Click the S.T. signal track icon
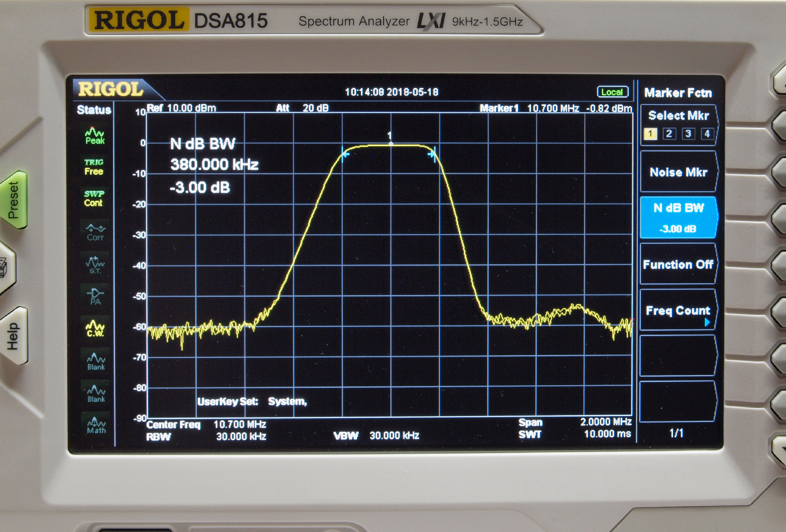786x532 pixels. tap(95, 264)
